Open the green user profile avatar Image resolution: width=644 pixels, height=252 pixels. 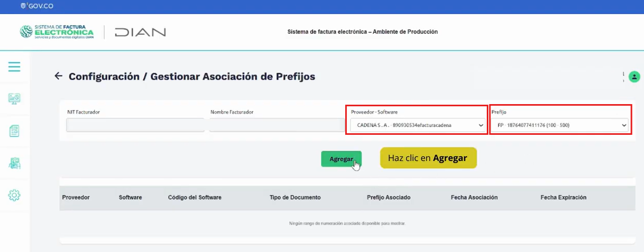pos(634,77)
